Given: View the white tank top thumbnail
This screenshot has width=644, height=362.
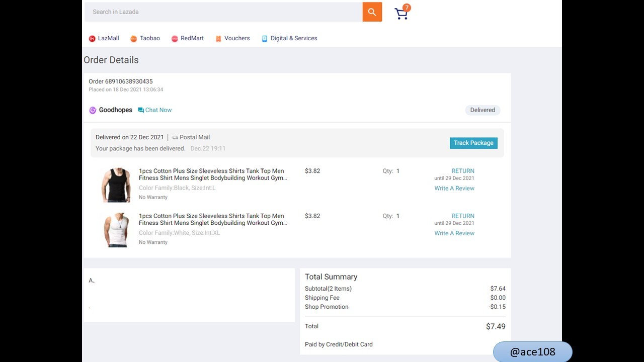Looking at the screenshot, I should point(116,230).
